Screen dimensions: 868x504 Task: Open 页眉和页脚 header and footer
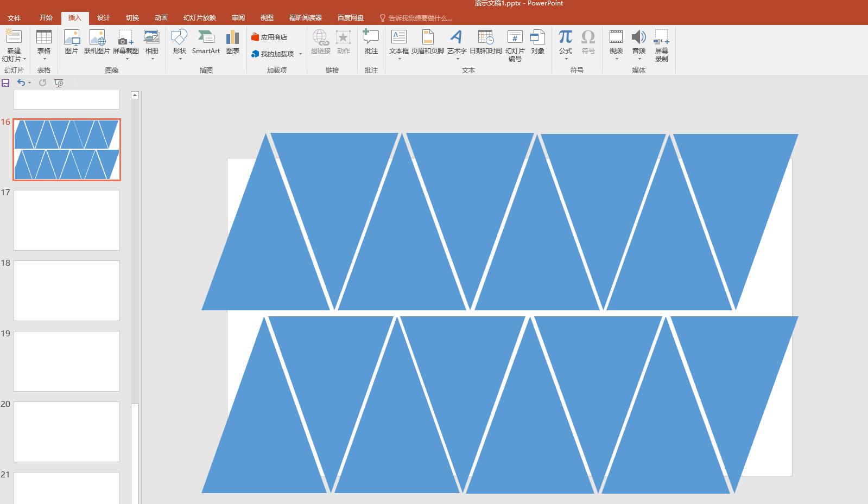coord(428,42)
